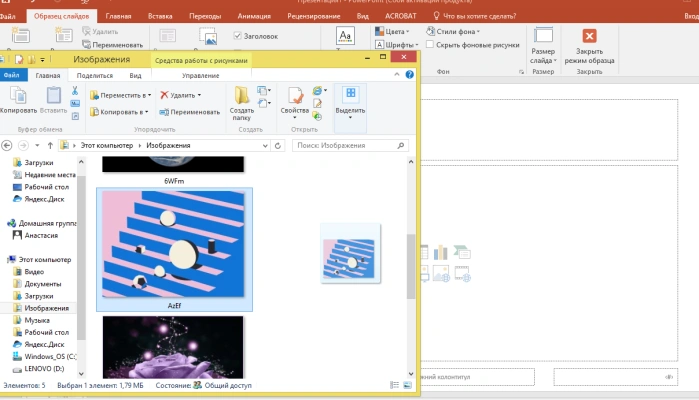Select the AzEf image thumbnail
This screenshot has width=699, height=400.
(174, 250)
